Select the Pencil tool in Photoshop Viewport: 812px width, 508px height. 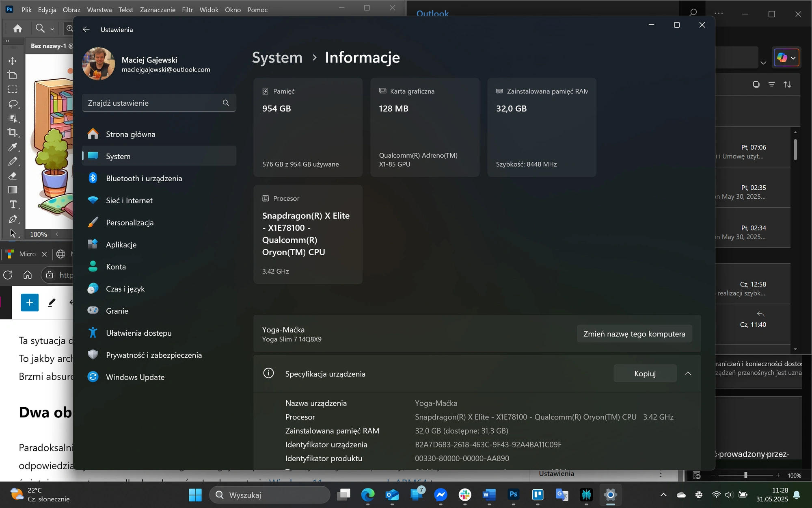tap(13, 161)
